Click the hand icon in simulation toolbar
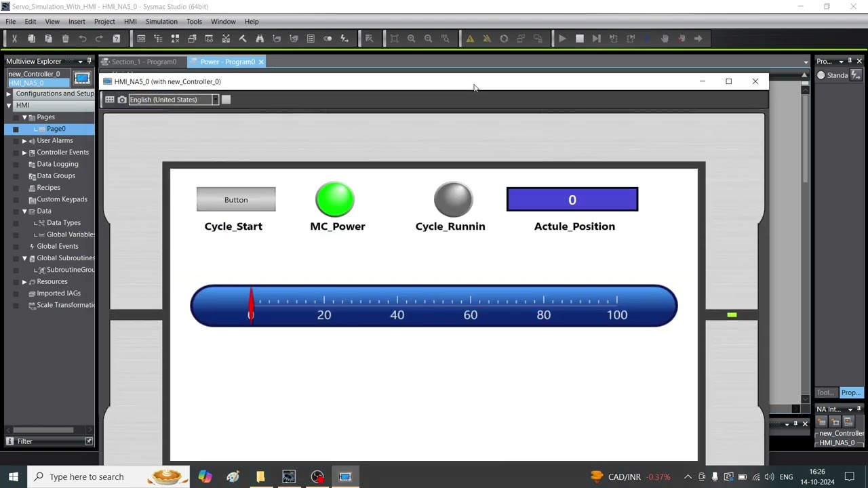Viewport: 868px width, 488px height. click(x=665, y=39)
